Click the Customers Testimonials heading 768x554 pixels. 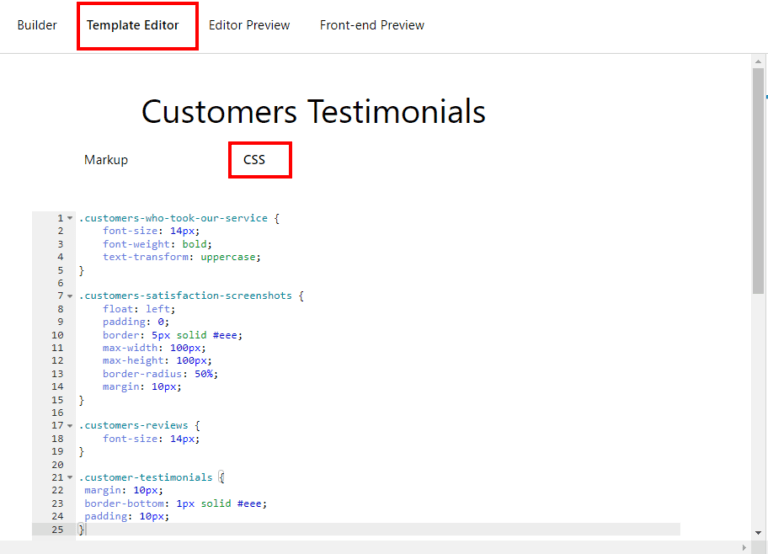pos(313,112)
